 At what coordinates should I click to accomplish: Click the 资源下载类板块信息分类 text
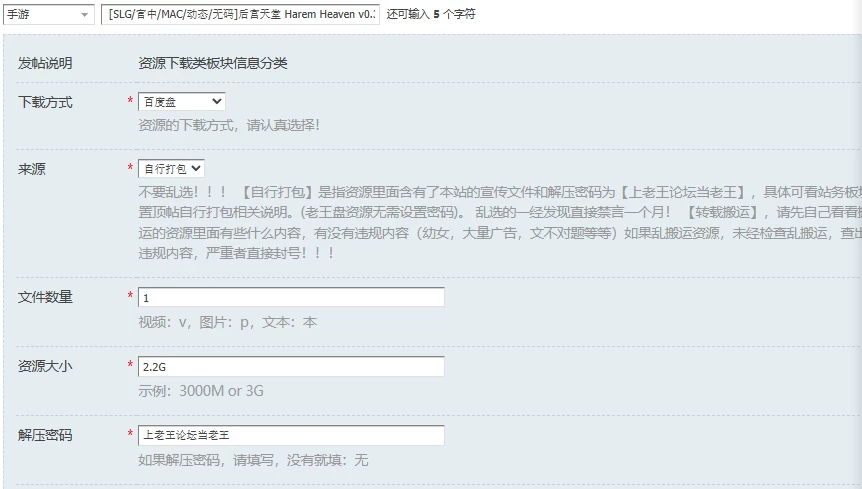tap(213, 63)
